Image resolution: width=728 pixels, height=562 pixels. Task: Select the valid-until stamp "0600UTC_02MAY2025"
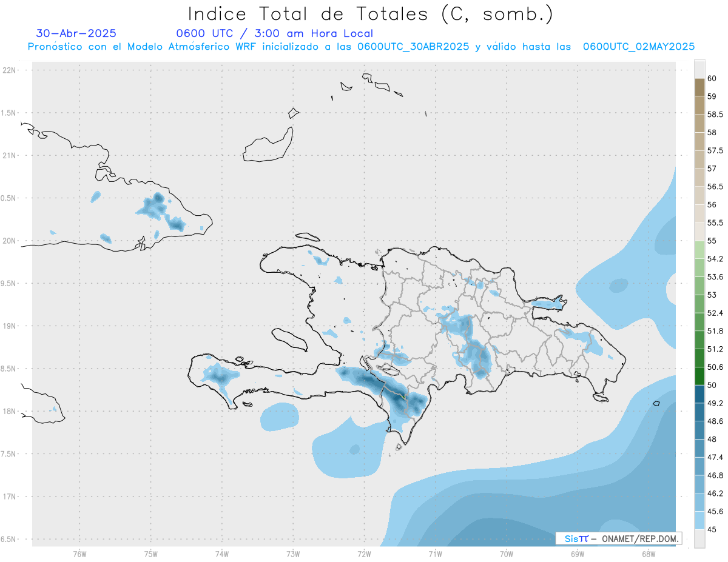pos(639,47)
